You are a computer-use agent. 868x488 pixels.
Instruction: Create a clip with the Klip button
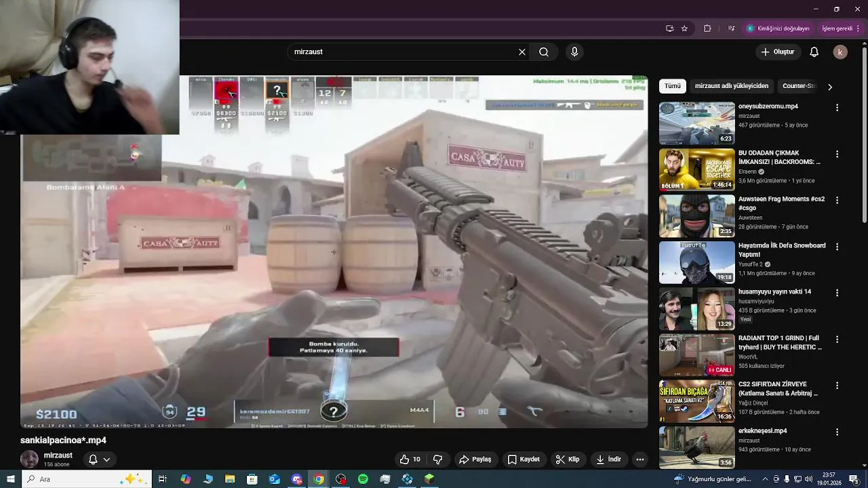coord(568,460)
